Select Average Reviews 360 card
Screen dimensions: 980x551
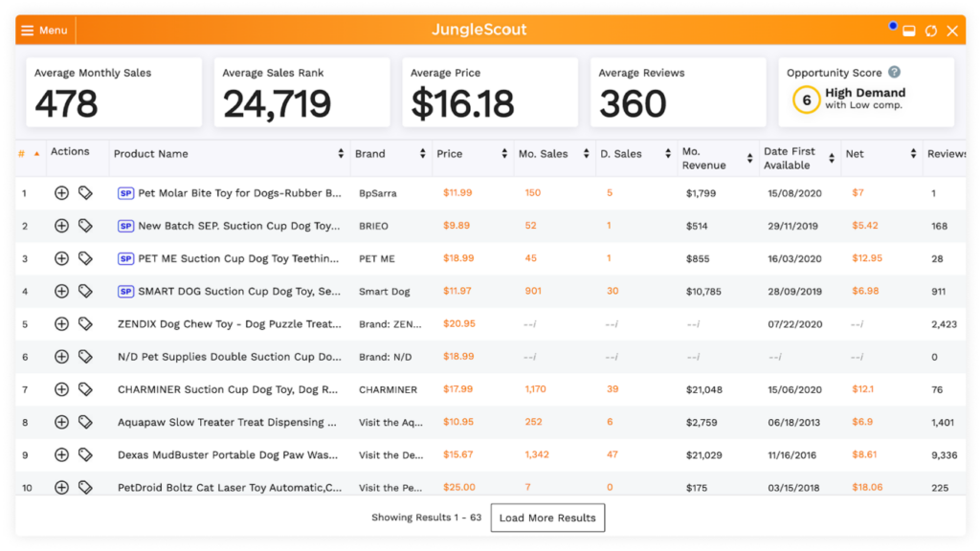point(679,93)
